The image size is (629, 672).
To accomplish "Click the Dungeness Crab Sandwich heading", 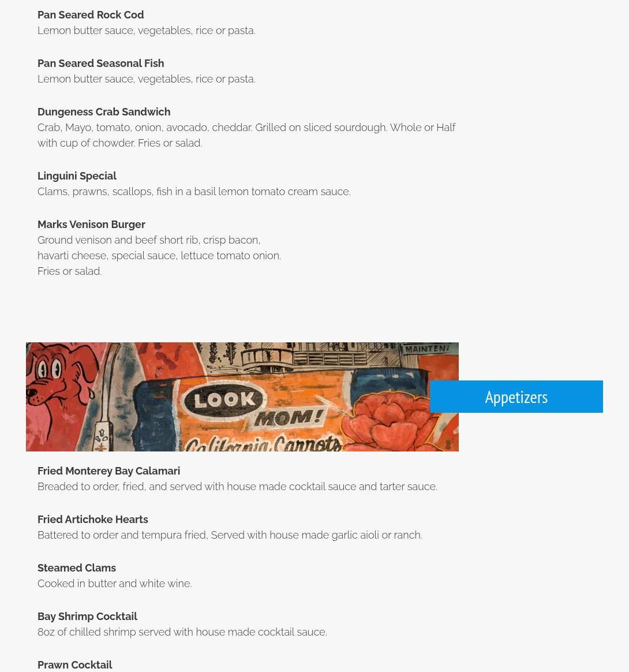I will click(x=104, y=112).
